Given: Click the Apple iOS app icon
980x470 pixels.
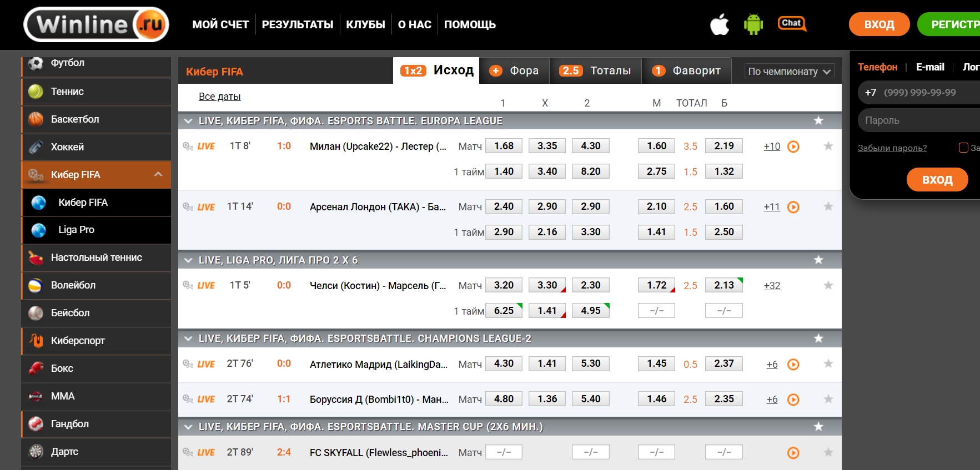Looking at the screenshot, I should [720, 25].
